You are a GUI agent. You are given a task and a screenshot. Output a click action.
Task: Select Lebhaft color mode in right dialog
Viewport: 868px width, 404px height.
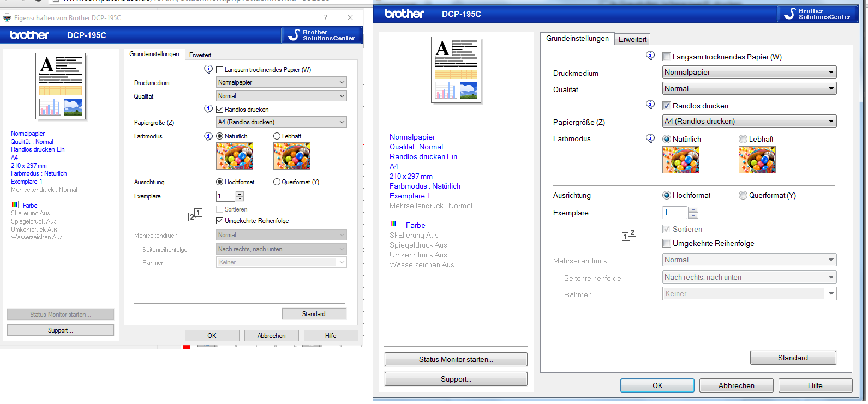tap(743, 139)
